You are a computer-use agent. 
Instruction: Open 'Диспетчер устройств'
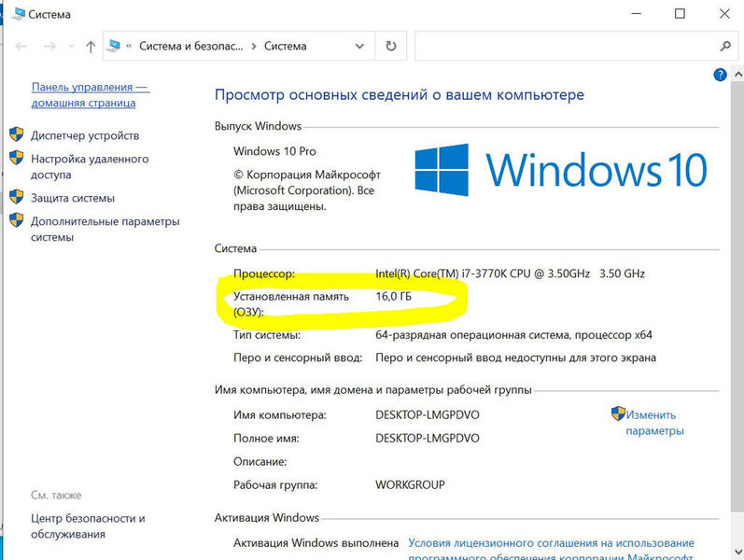(x=85, y=135)
